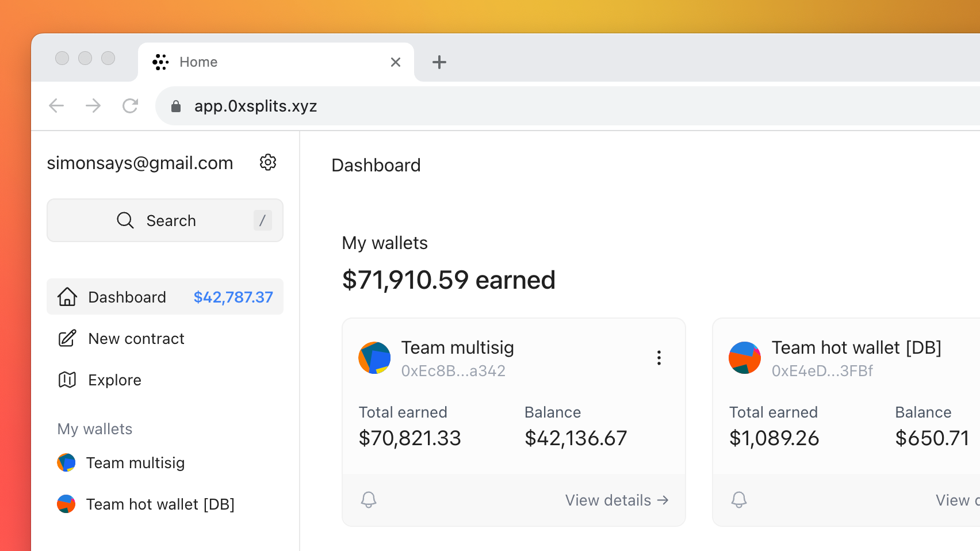980x551 pixels.
Task: Click the lock icon in address bar
Action: 176,106
